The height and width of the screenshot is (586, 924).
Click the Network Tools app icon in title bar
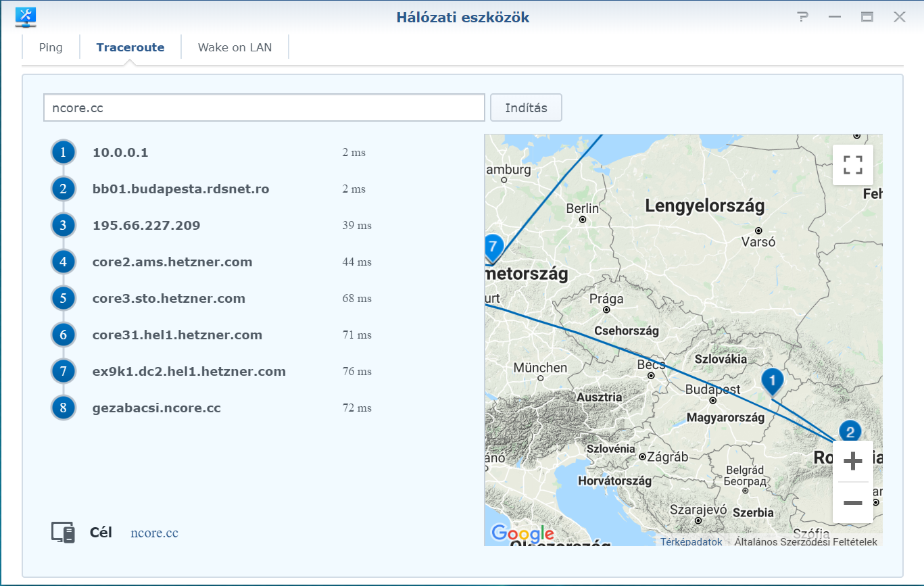(x=26, y=17)
